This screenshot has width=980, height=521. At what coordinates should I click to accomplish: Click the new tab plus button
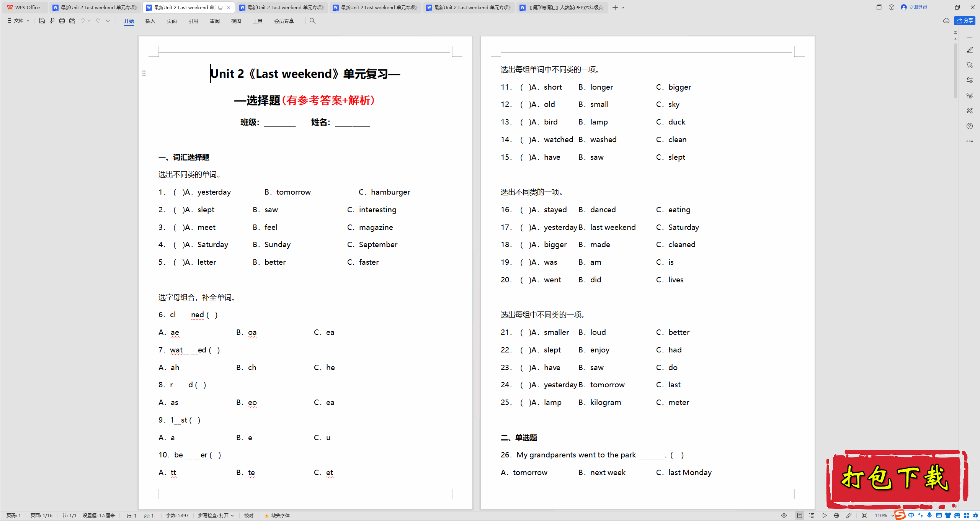[615, 8]
